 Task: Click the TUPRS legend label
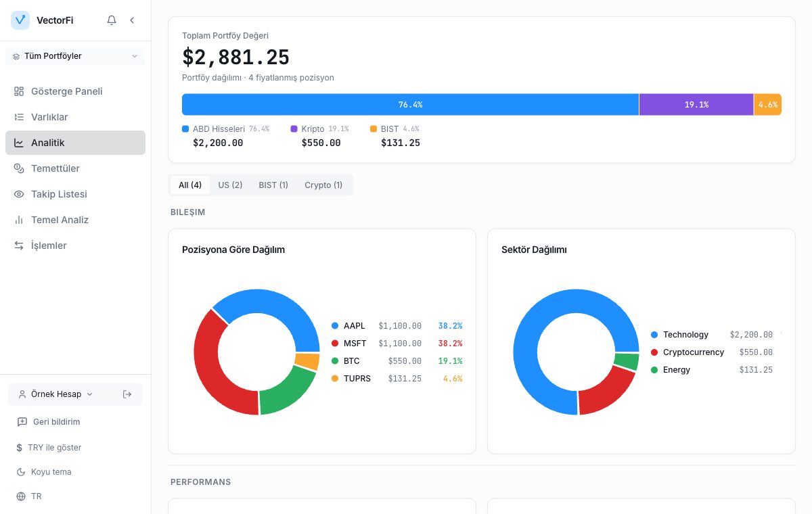pos(357,379)
